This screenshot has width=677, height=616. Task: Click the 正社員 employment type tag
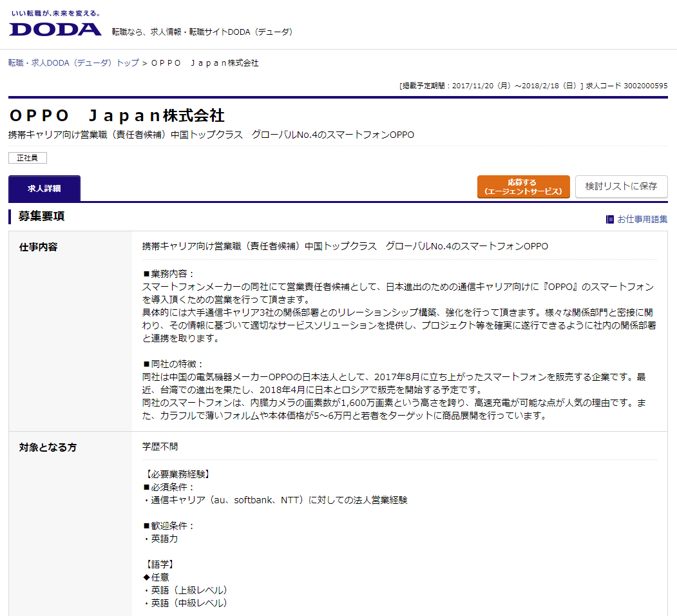click(27, 158)
